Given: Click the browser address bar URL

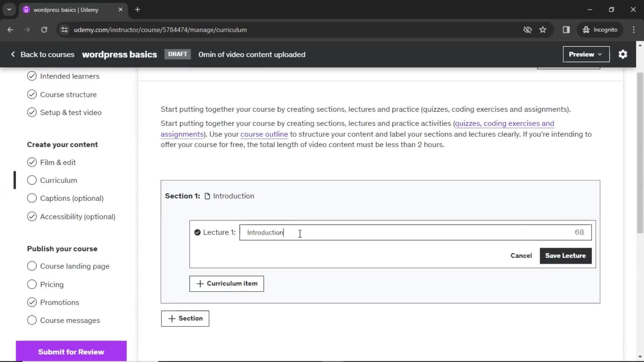Looking at the screenshot, I should click(x=160, y=30).
